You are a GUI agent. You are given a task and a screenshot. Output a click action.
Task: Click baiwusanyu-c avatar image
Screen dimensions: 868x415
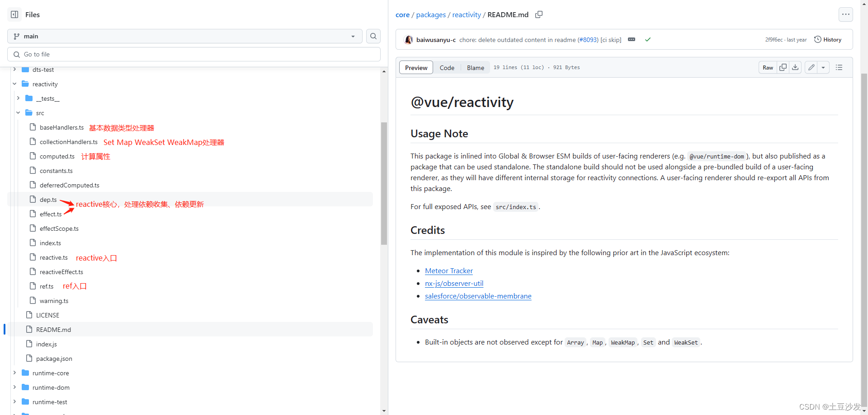tap(408, 40)
